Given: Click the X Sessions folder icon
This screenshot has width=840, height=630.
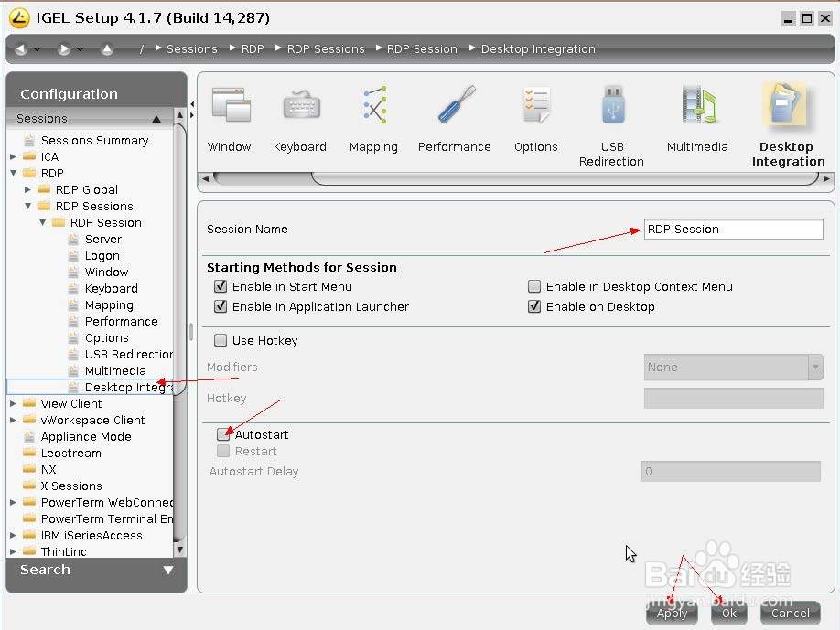Looking at the screenshot, I should tap(29, 486).
